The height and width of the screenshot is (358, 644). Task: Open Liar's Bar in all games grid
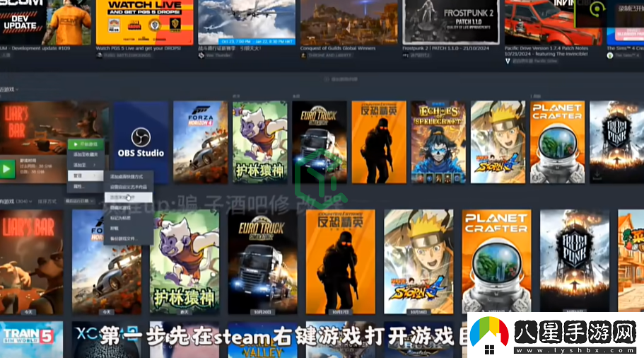32,262
